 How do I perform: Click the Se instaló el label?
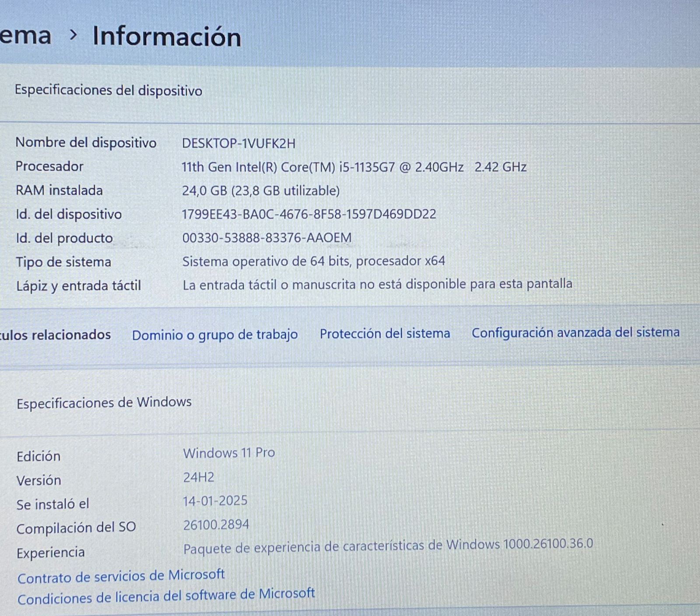point(52,504)
